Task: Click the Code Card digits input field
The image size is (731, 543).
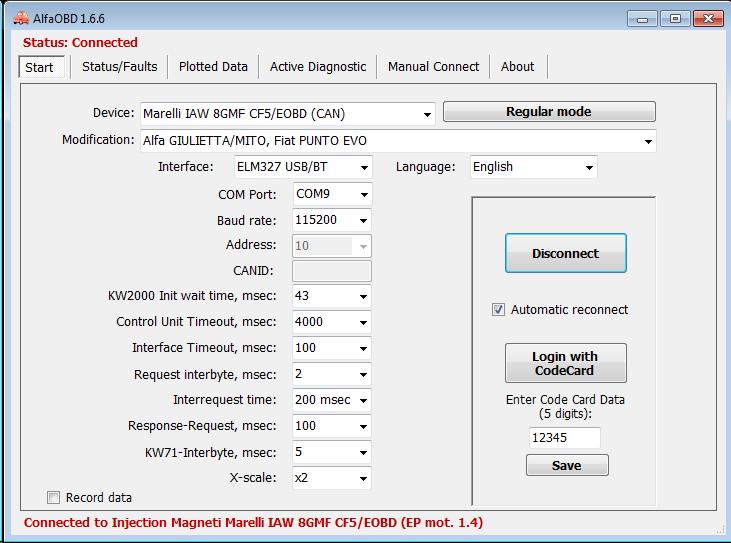Action: click(564, 437)
